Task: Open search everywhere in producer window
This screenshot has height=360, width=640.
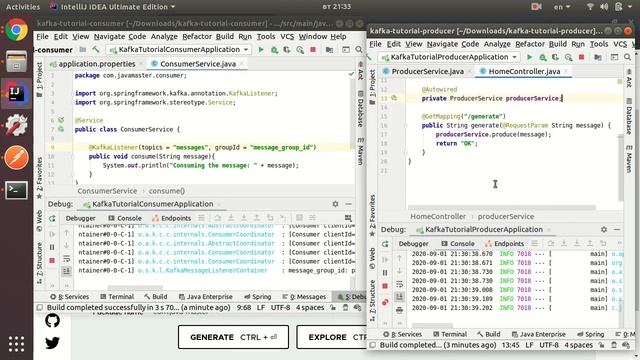Action: coord(627,57)
